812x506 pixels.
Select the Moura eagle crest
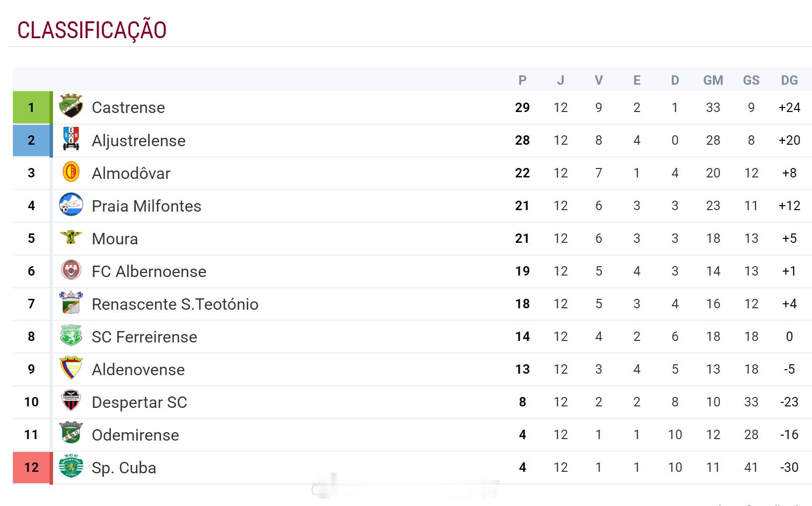click(71, 237)
